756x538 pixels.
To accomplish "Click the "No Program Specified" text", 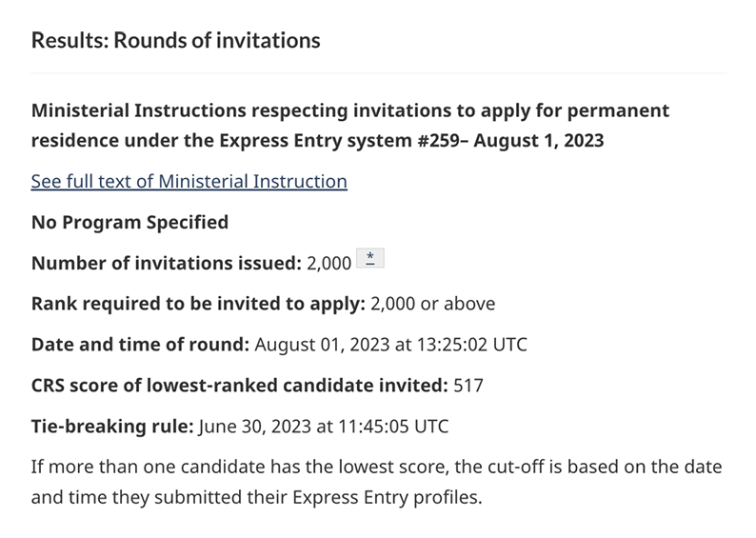I will tap(129, 223).
